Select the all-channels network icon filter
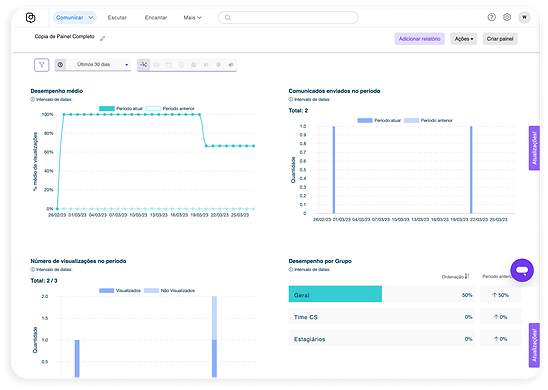 144,65
